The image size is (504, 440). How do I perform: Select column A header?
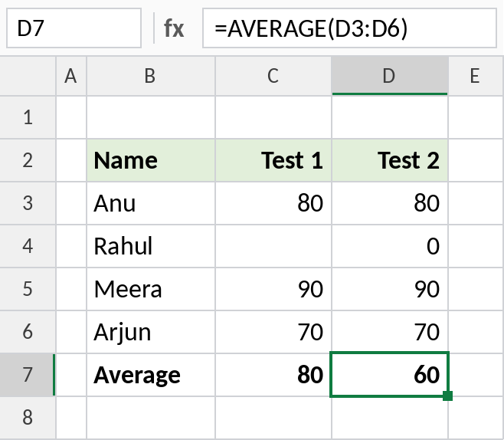point(71,76)
